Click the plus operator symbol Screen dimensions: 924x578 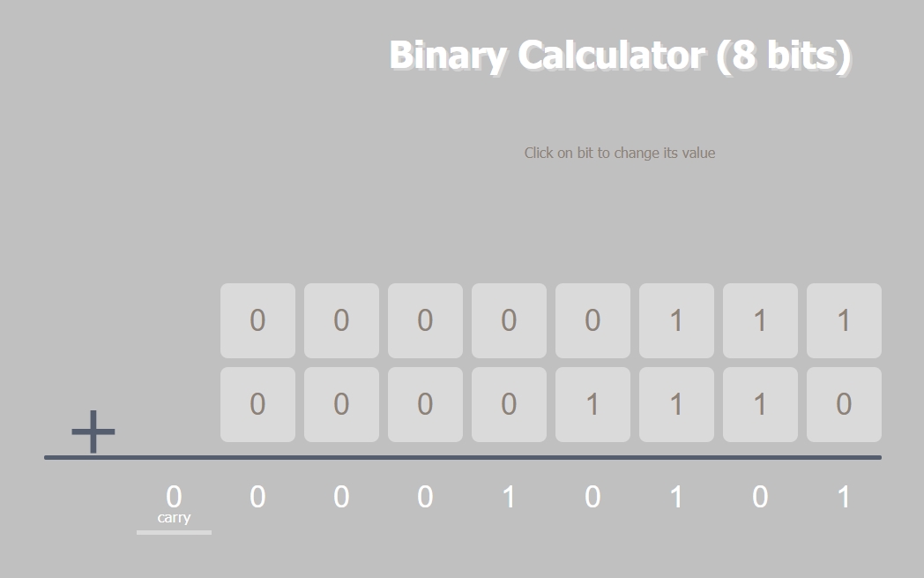[x=93, y=432]
